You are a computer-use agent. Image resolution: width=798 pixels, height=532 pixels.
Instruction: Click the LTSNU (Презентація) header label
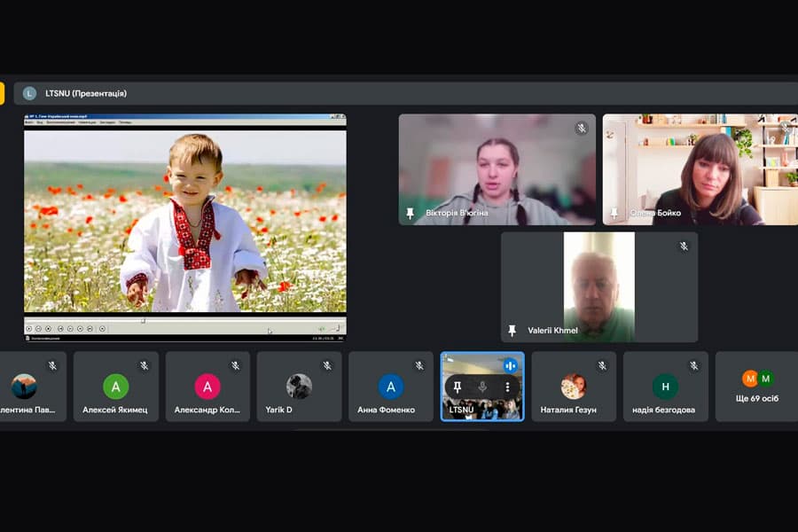pos(86,93)
